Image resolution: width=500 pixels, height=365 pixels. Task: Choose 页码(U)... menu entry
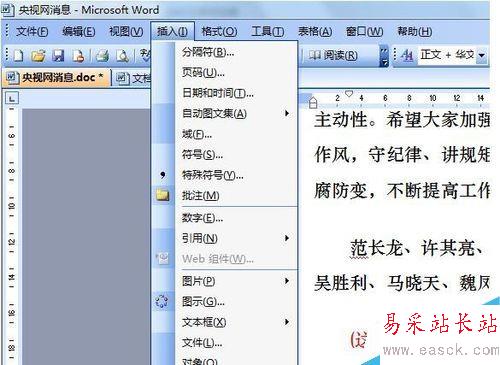point(224,72)
